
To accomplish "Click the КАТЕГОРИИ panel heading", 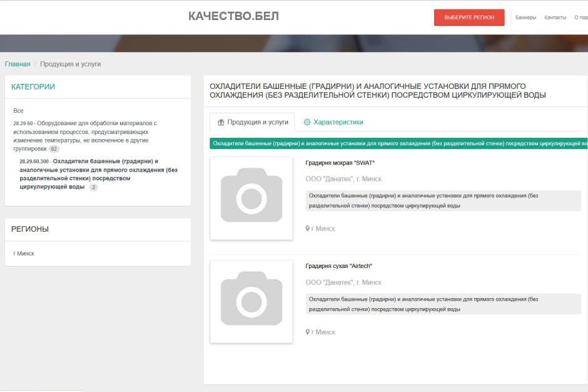I will pyautogui.click(x=33, y=87).
